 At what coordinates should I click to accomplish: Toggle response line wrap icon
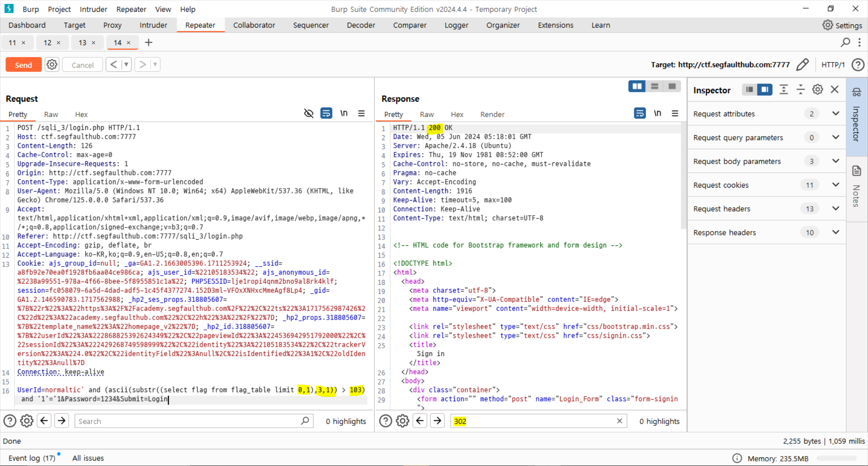[640, 113]
